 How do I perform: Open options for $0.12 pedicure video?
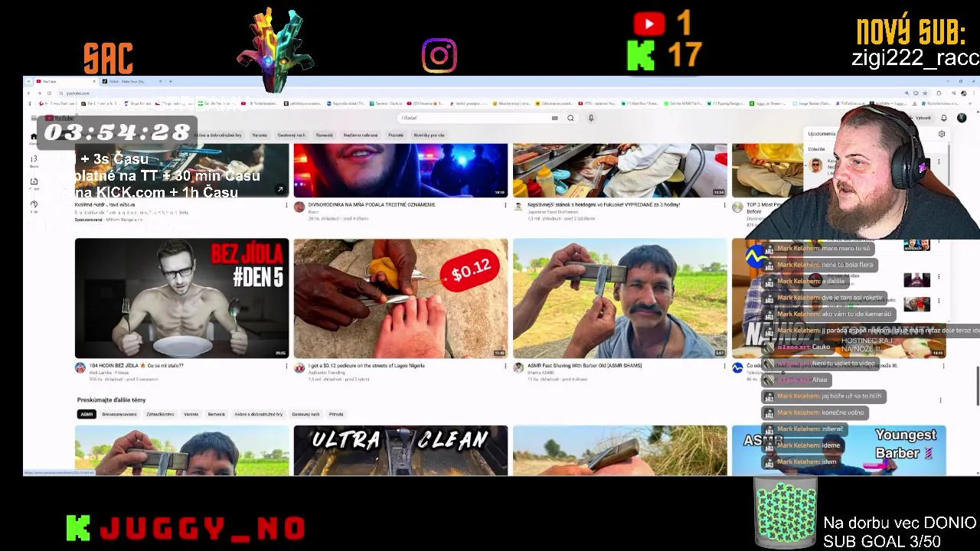click(505, 366)
